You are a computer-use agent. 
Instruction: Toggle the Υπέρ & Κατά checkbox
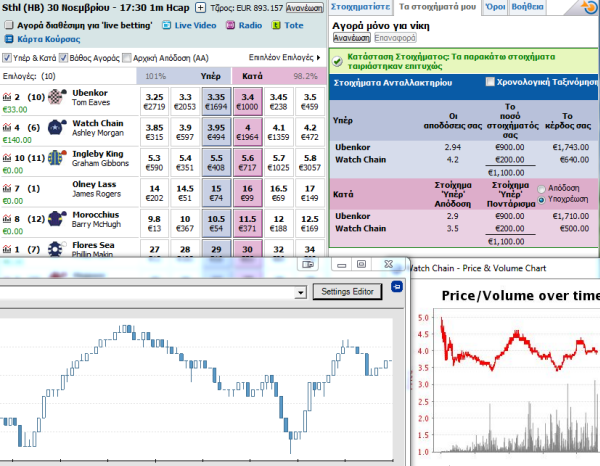point(7,57)
